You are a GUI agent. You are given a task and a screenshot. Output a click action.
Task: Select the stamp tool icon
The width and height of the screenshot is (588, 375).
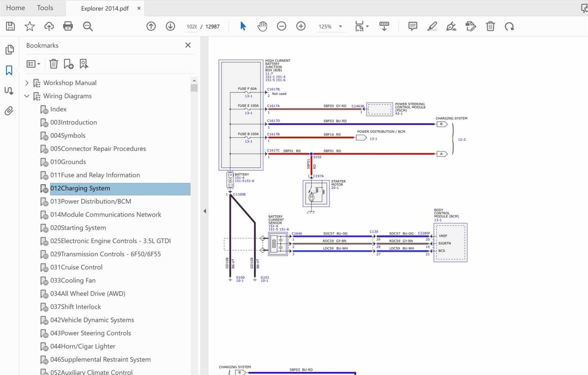point(470,26)
